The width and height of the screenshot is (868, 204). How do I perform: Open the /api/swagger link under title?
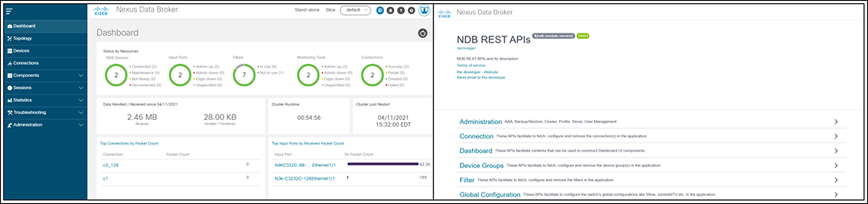click(x=466, y=48)
